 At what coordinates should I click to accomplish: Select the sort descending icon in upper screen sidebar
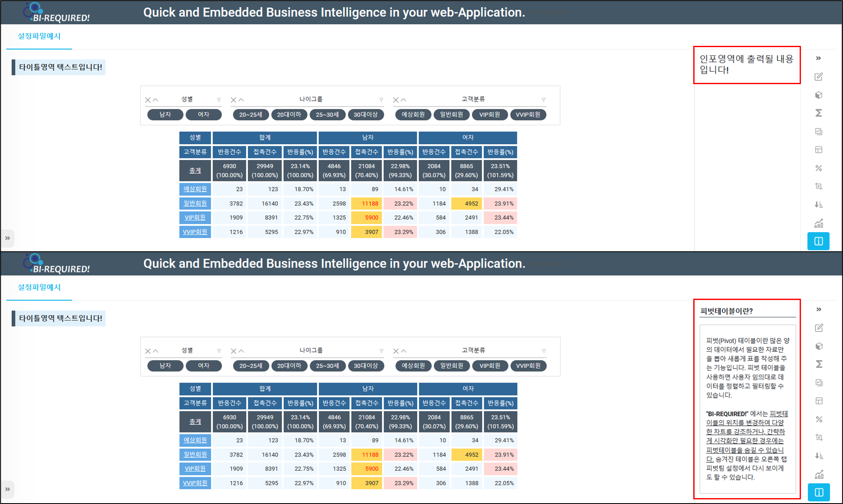click(x=819, y=204)
